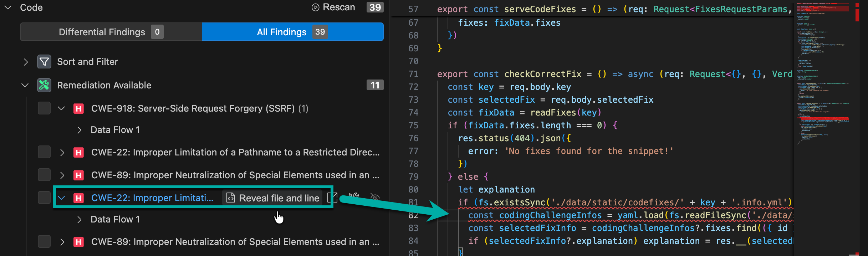Click the Reveal file and line icon
Viewport: 868px width, 256px height.
tap(231, 198)
